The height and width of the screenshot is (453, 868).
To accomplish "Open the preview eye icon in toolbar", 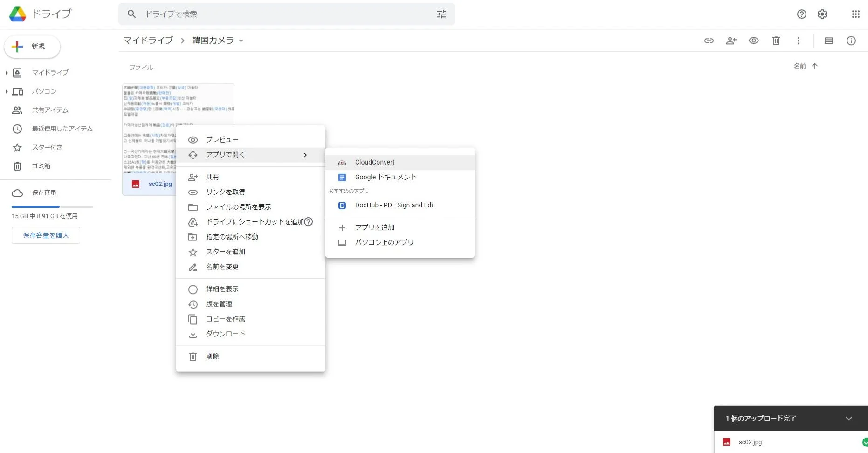I will pos(753,41).
